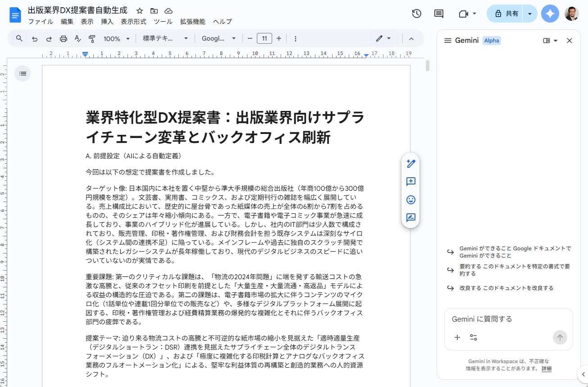Viewport: 588px width, 387px height.
Task: Open the 挿入 menu
Action: (107, 22)
